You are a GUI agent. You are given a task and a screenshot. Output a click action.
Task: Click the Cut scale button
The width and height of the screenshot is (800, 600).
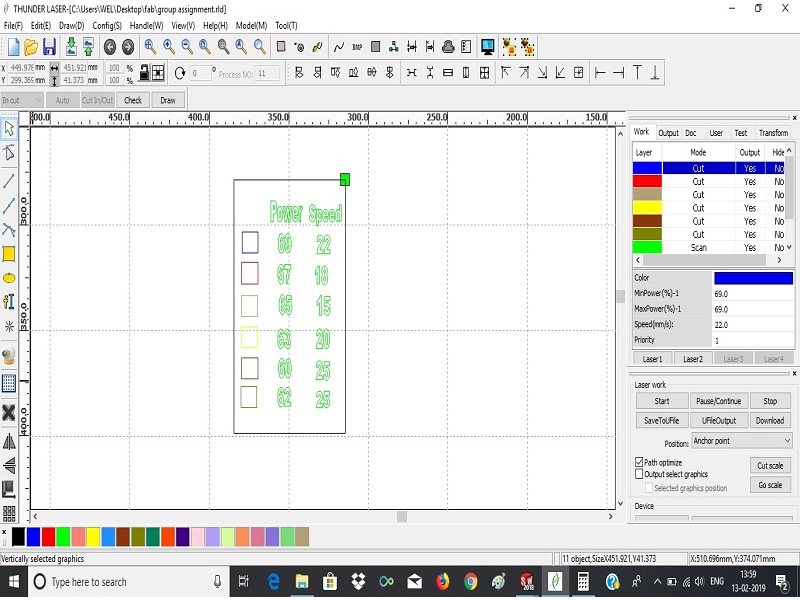coord(770,465)
